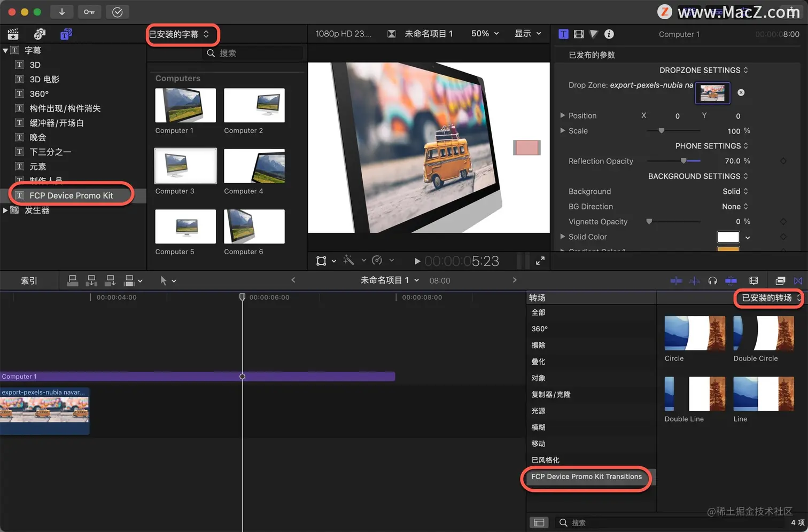Show the titles and generators sidebar
Viewport: 808px width, 532px height.
tap(66, 34)
